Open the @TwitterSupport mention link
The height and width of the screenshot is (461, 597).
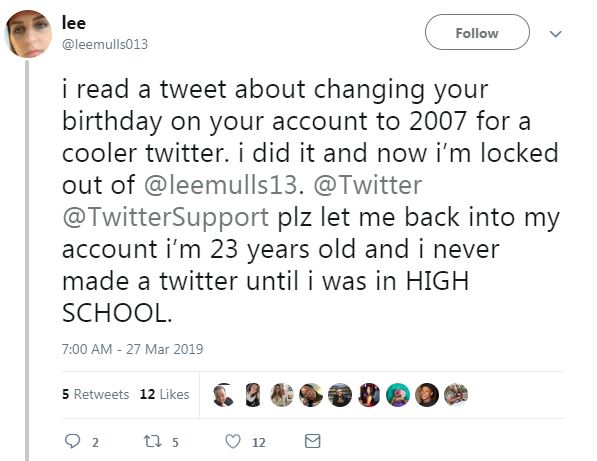point(166,217)
